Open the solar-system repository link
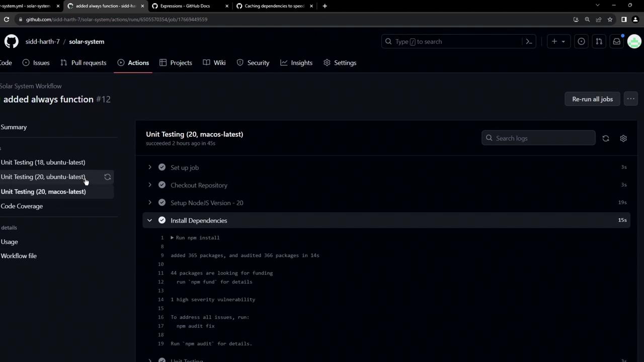Viewport: 644px width, 362px height. 87,42
